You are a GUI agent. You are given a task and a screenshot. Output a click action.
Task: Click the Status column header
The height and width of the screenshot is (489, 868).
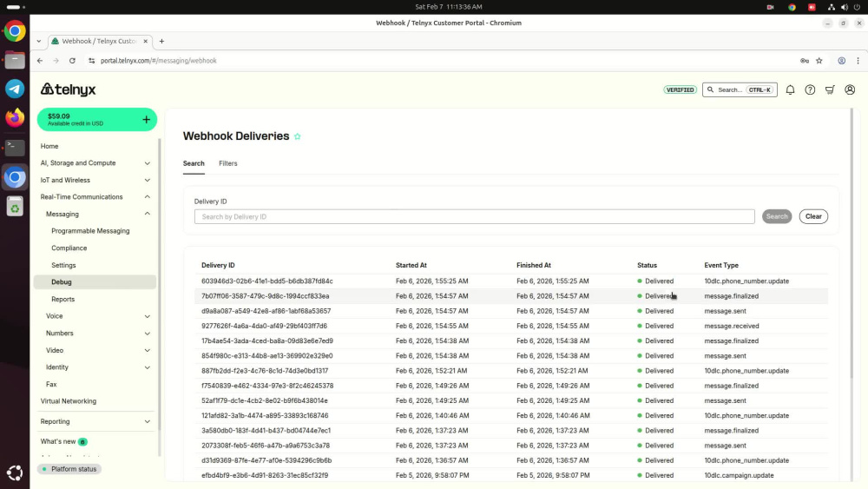647,265
